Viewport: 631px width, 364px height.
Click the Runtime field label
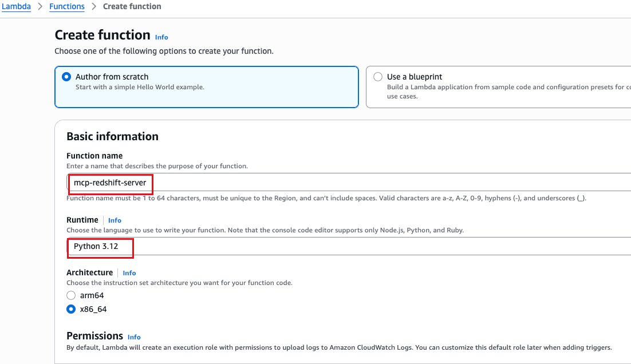(82, 220)
